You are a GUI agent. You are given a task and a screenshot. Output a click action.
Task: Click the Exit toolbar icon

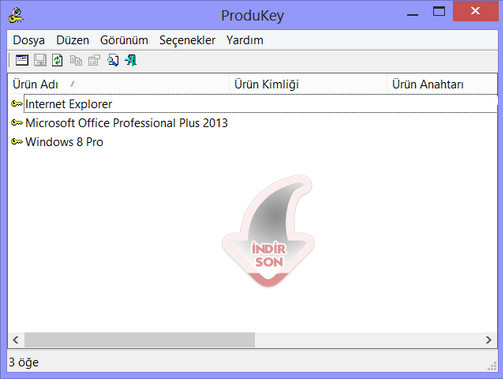(x=131, y=60)
